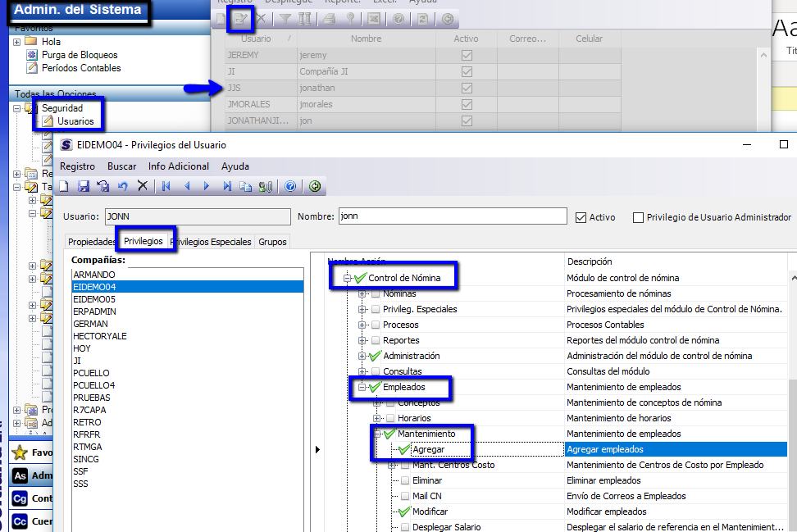The height and width of the screenshot is (532, 797).
Task: Check the Nóminas privilege checkbox
Action: (x=376, y=293)
